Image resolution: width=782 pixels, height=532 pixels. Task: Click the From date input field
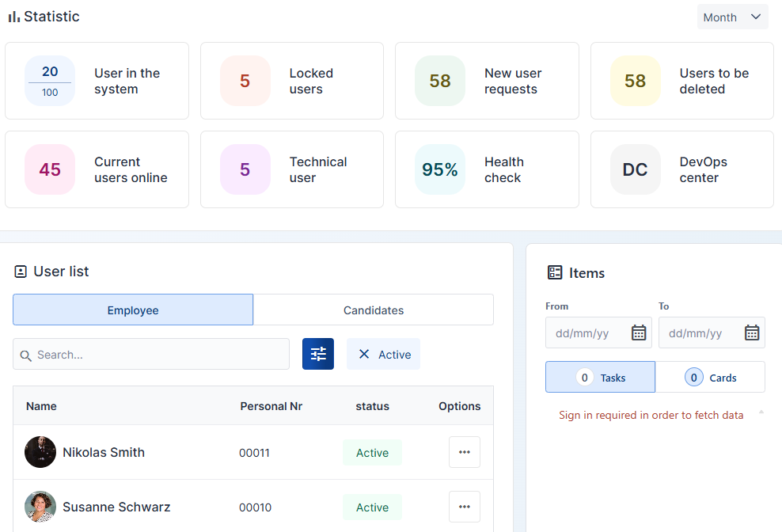point(586,333)
